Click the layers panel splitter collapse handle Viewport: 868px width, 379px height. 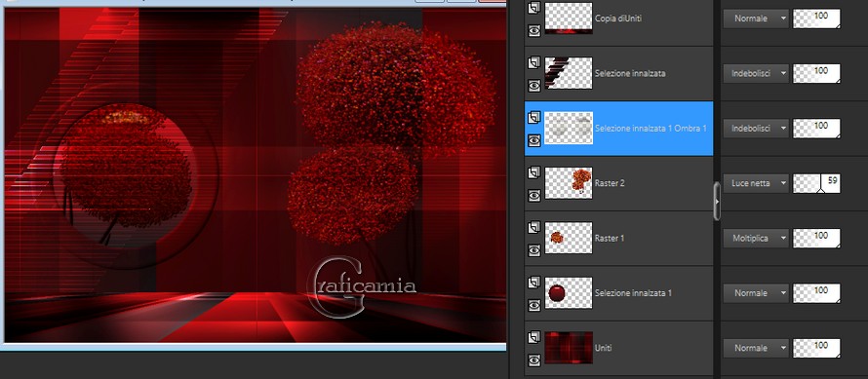[717, 202]
